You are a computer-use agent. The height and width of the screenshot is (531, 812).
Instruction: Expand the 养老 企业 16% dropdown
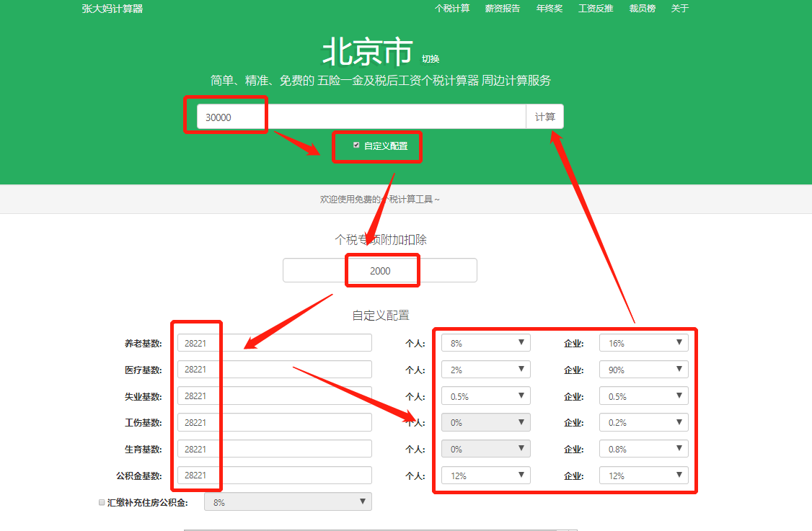click(x=644, y=343)
